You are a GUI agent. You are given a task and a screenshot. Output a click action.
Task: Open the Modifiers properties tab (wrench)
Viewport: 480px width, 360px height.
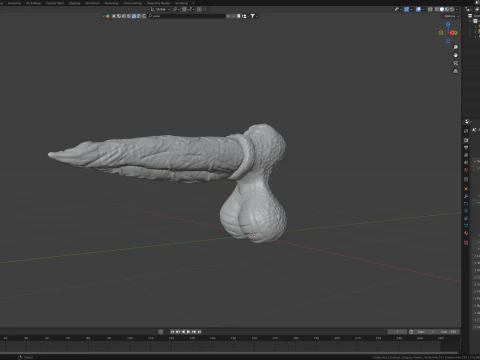[x=466, y=196]
